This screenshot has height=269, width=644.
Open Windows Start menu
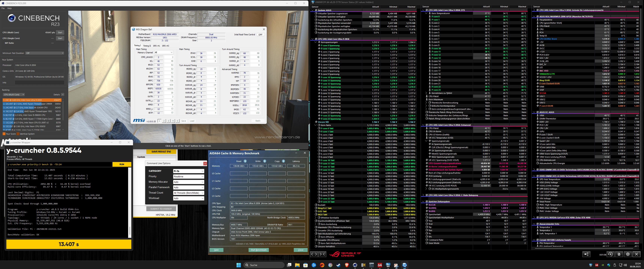click(x=238, y=265)
